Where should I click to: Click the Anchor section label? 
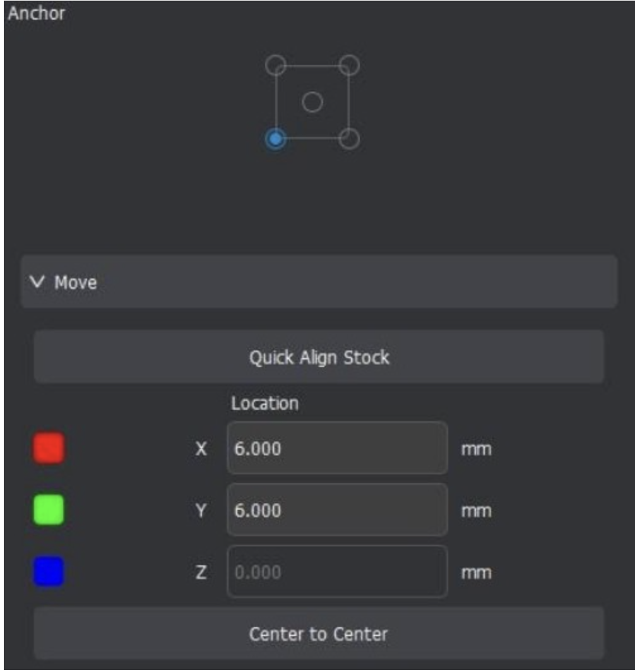[x=37, y=13]
